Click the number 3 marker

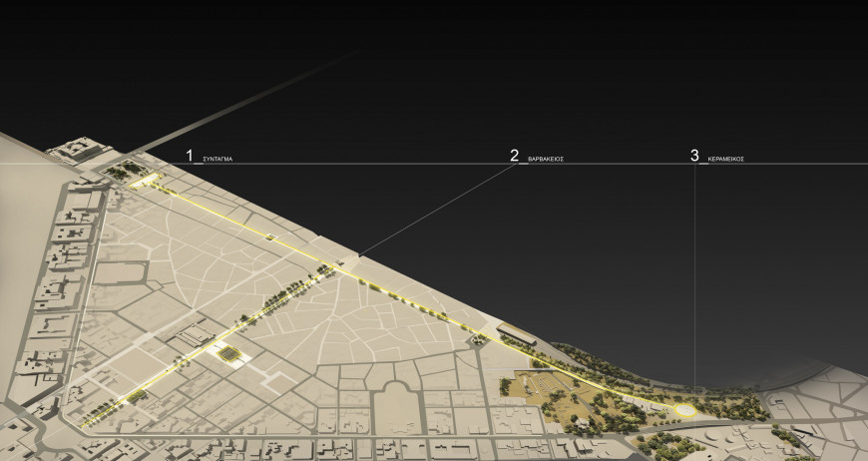pos(694,156)
